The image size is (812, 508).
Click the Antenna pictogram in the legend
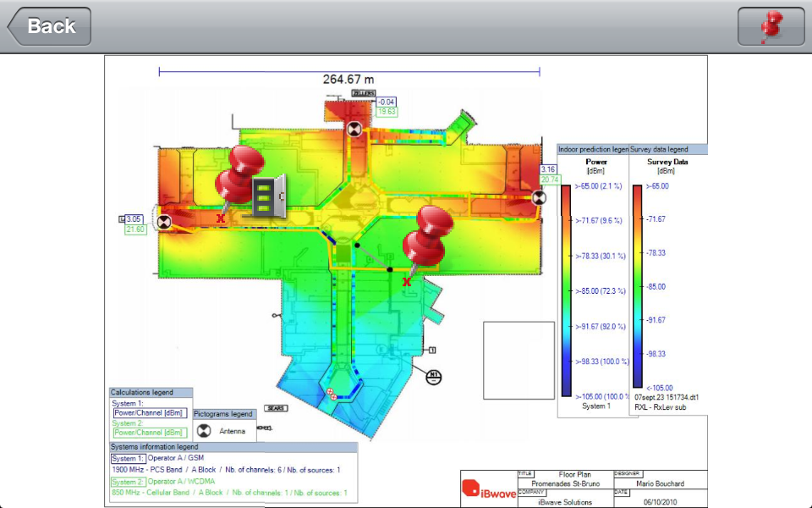203,430
